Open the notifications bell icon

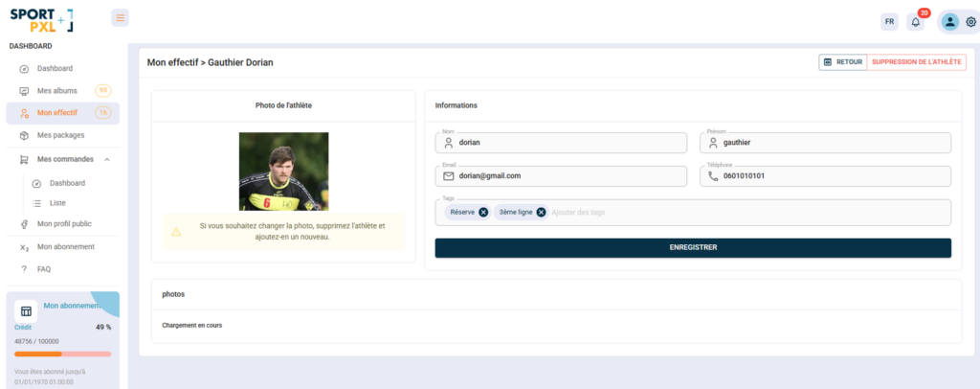[915, 22]
